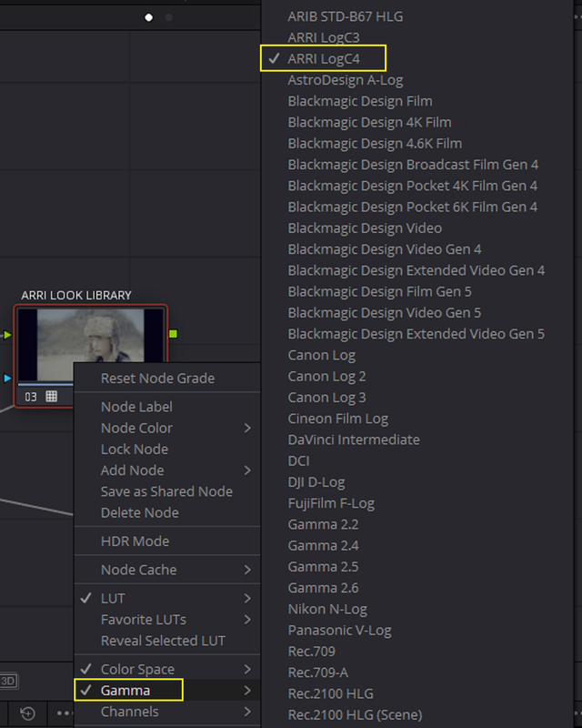Expand Node Cache submenu

tap(167, 570)
